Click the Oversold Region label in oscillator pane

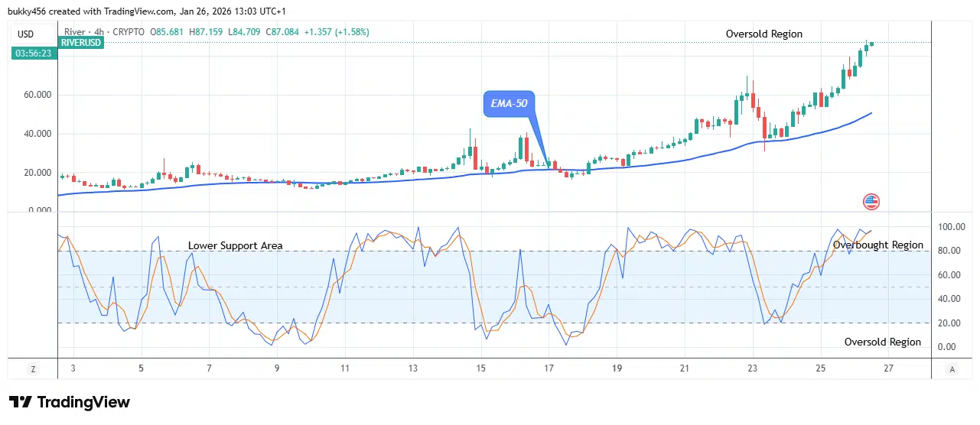click(x=882, y=342)
